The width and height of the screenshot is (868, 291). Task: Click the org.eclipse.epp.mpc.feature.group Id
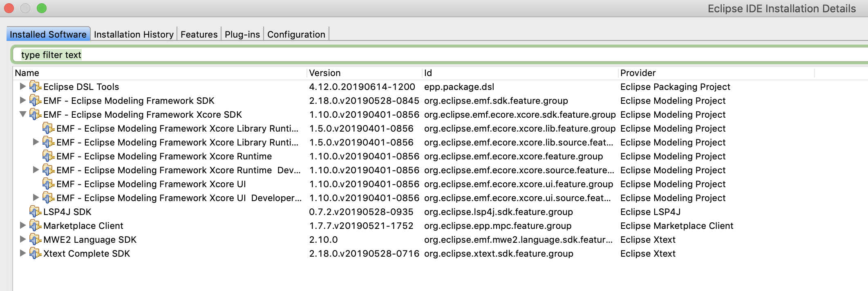pyautogui.click(x=498, y=226)
